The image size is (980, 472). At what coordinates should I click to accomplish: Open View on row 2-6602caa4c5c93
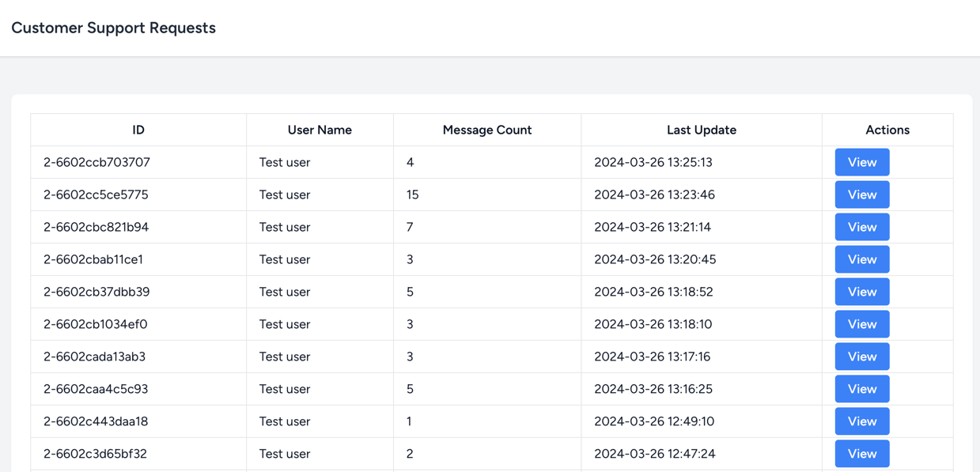pos(862,389)
